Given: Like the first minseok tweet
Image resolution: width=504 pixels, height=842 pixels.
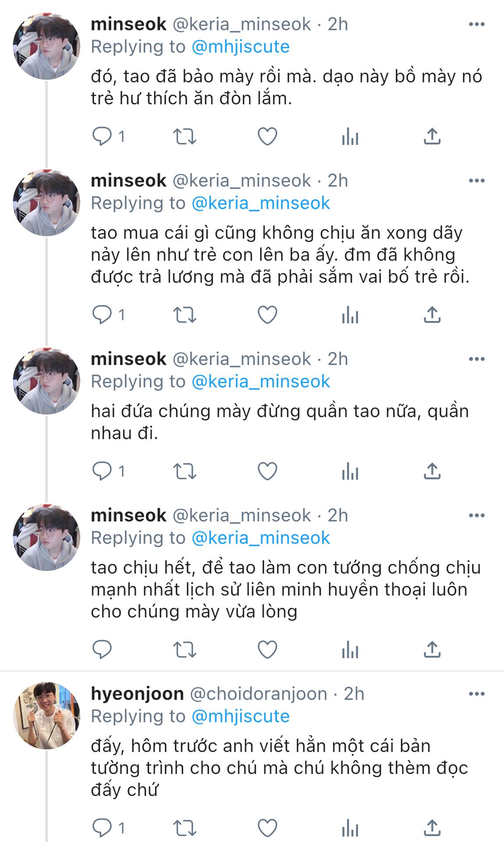Looking at the screenshot, I should (267, 136).
